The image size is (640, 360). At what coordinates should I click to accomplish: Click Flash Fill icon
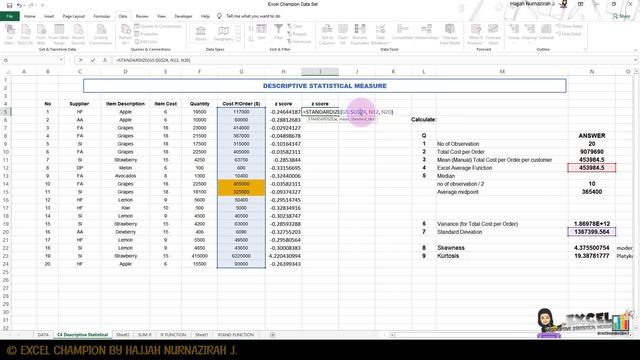pyautogui.click(x=343, y=34)
